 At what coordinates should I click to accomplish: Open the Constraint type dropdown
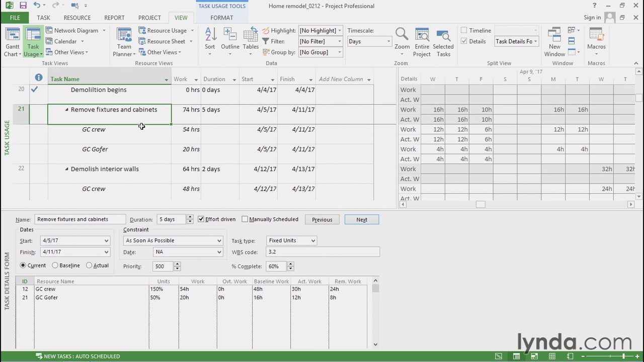click(219, 240)
